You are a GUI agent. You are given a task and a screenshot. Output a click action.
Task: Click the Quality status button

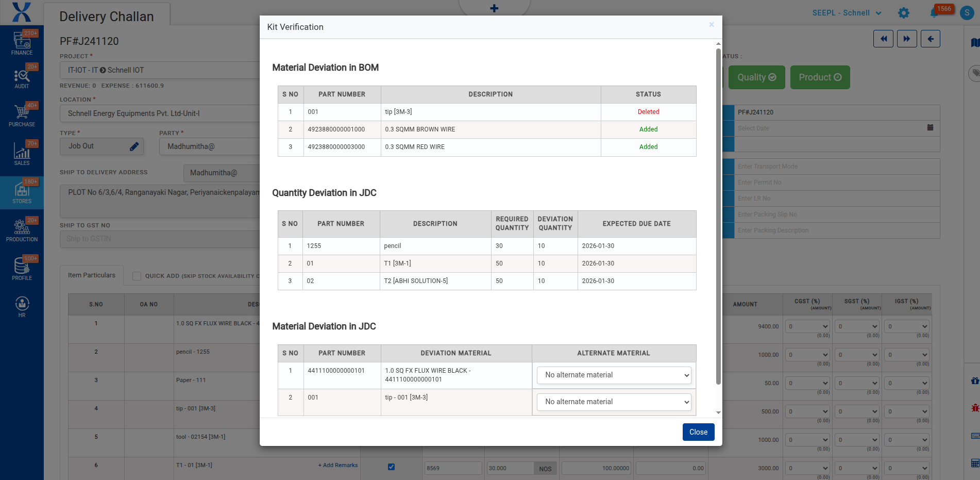(756, 77)
